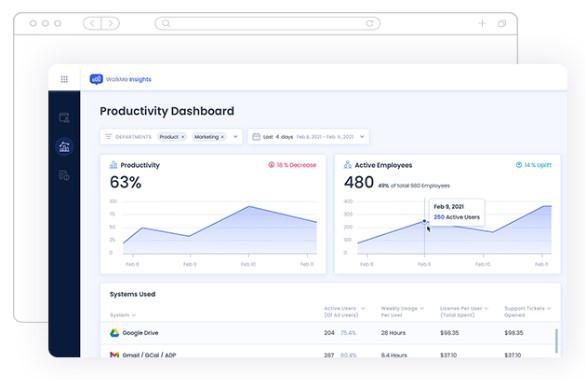
Task: Go forward in the background browser window
Action: click(110, 23)
